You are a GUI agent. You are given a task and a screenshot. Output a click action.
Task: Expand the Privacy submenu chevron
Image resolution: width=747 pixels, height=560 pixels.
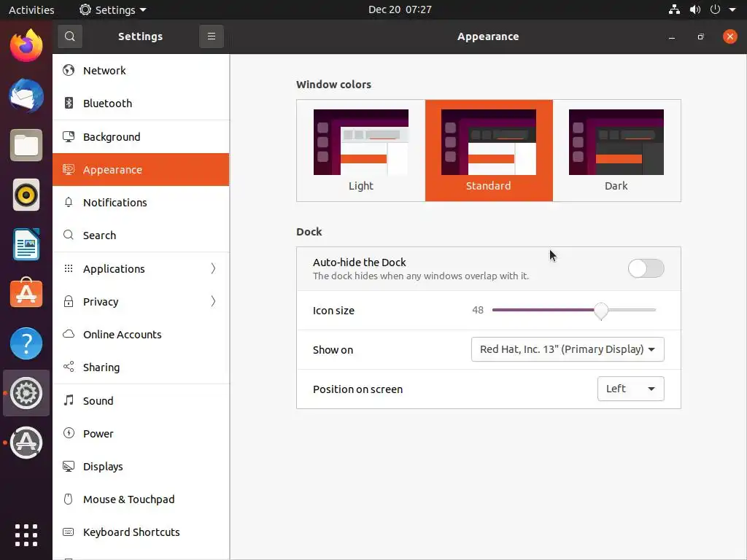pos(213,301)
